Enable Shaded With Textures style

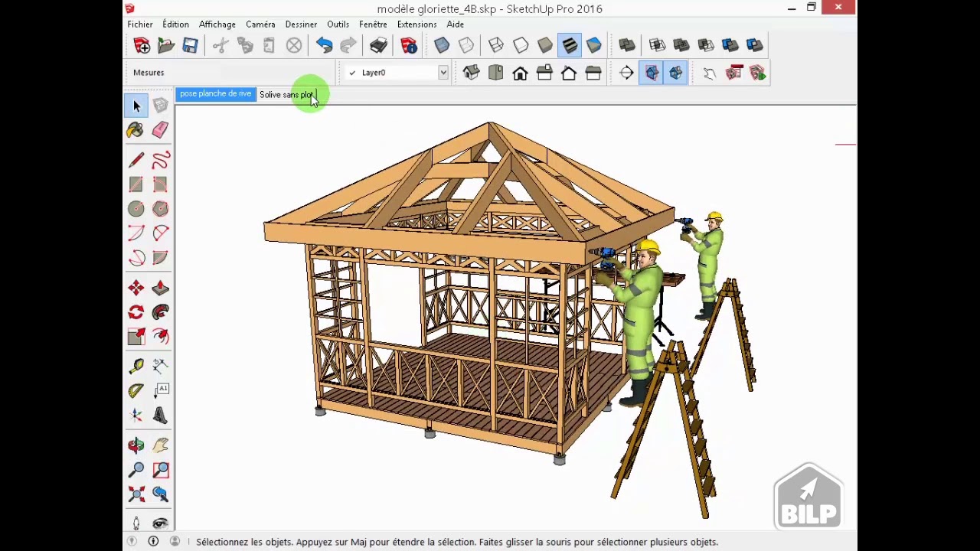[x=570, y=45]
